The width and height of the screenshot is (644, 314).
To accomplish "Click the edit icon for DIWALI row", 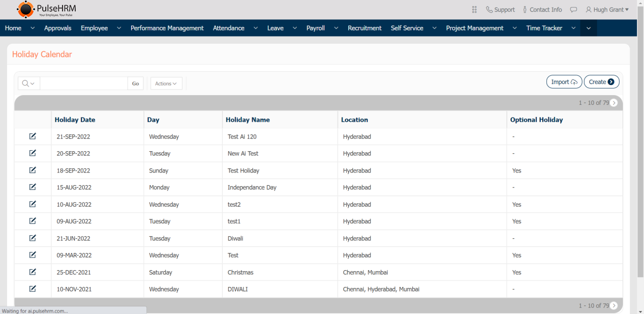I will (x=33, y=289).
